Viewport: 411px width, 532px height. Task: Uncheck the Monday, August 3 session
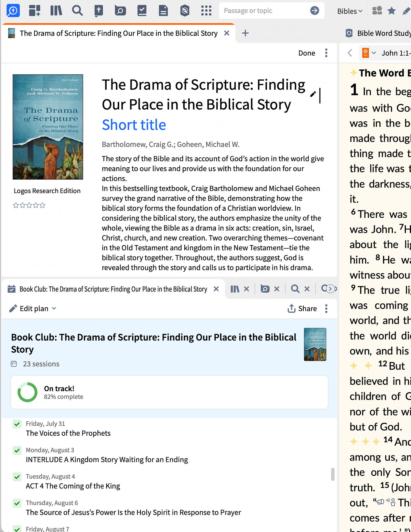click(17, 450)
